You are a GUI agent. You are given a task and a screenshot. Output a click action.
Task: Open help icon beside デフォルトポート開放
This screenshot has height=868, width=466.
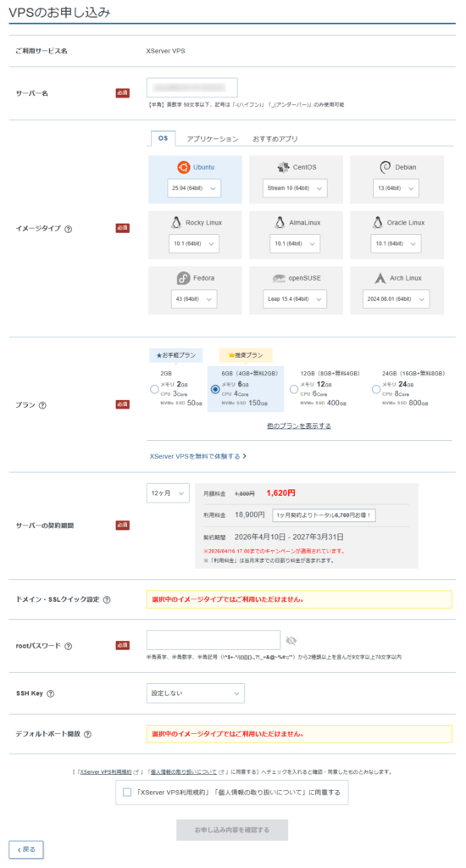coord(87,734)
